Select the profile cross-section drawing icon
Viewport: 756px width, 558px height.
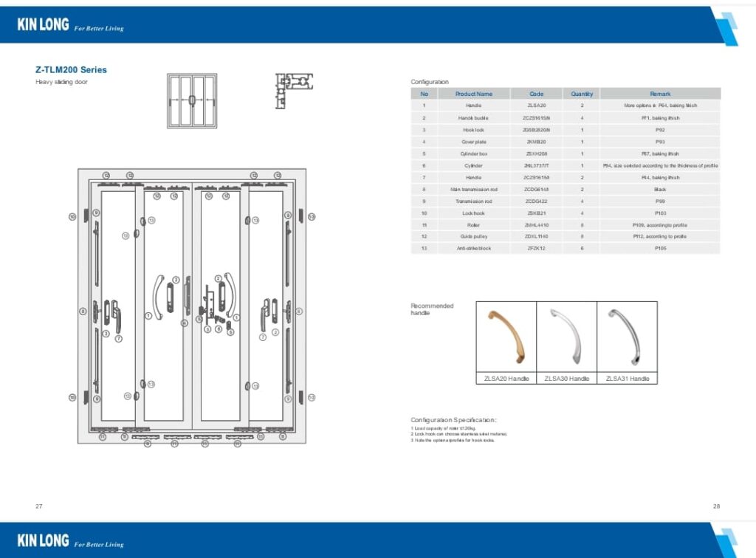(294, 92)
